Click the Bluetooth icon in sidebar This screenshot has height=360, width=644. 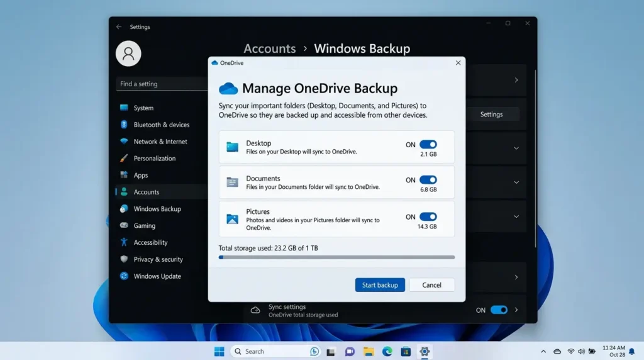pos(124,125)
